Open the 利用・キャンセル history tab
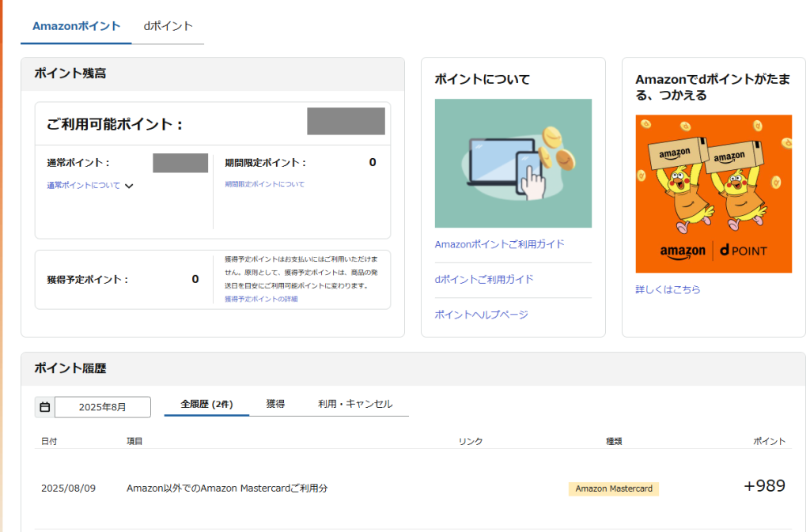The width and height of the screenshot is (810, 532). [354, 404]
